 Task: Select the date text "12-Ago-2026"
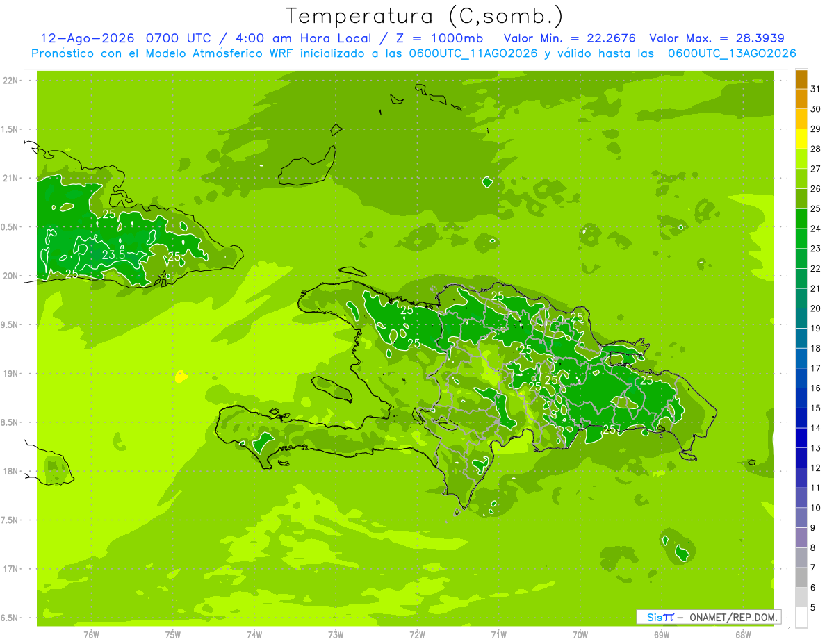pos(89,38)
